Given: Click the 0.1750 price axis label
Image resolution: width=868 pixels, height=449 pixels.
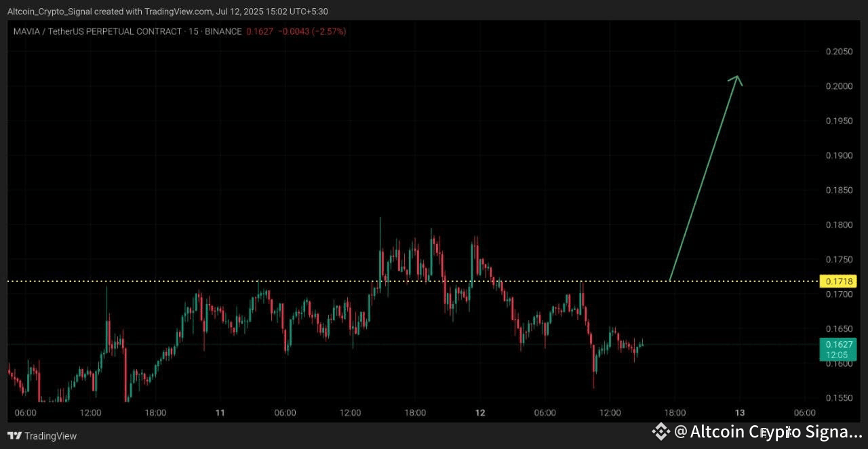Looking at the screenshot, I should point(839,259).
